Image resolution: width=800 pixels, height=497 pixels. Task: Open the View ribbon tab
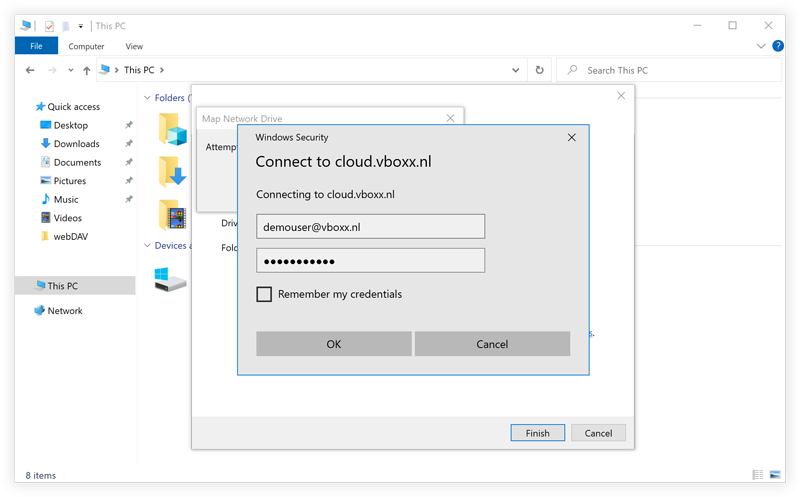click(x=134, y=46)
